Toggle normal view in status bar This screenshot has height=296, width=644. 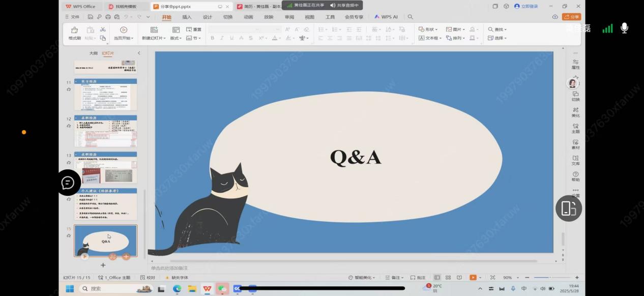[437, 278]
